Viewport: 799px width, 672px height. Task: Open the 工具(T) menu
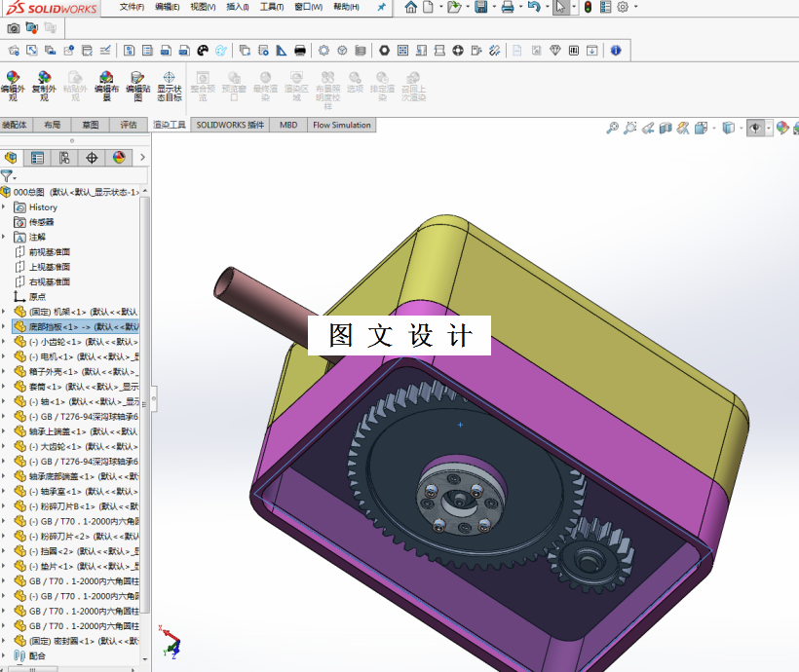(x=272, y=7)
